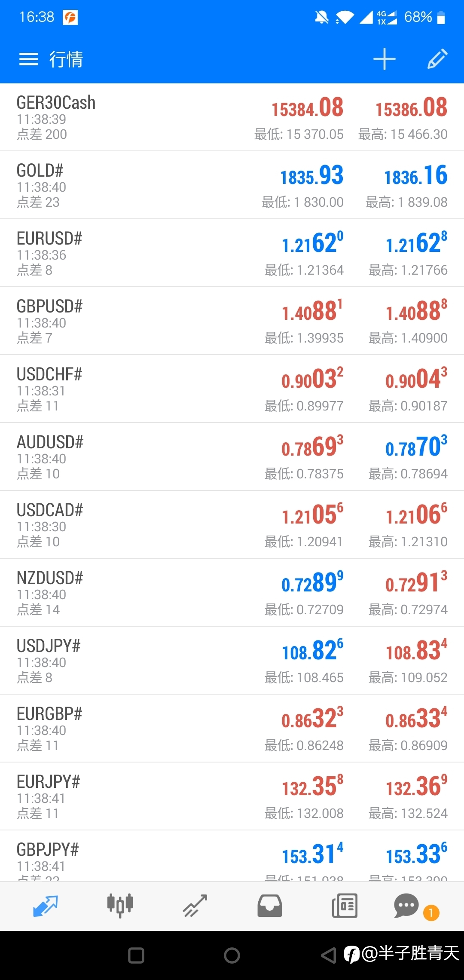Open the trade tab with trend arrows
The height and width of the screenshot is (980, 464).
(x=195, y=905)
